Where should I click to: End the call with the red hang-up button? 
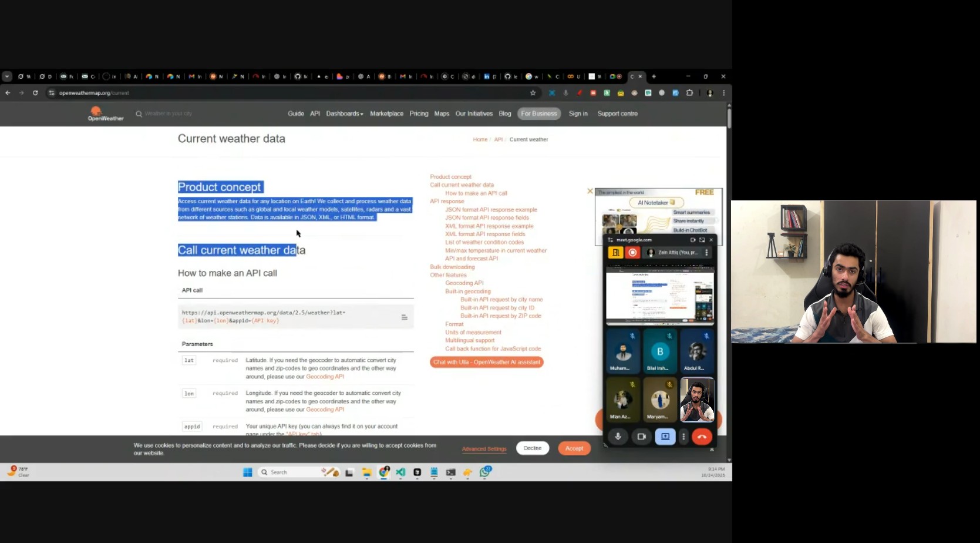[702, 437]
